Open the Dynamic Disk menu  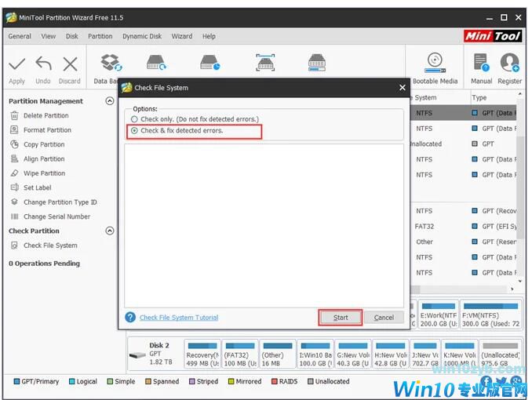pos(142,36)
